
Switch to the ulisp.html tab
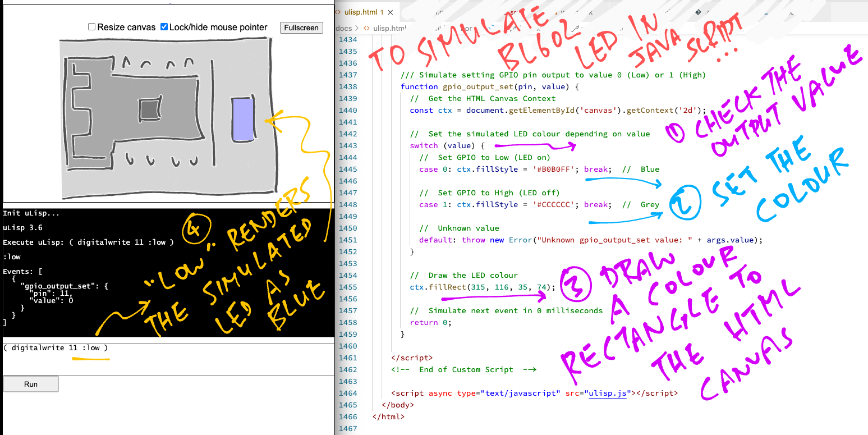click(x=361, y=12)
